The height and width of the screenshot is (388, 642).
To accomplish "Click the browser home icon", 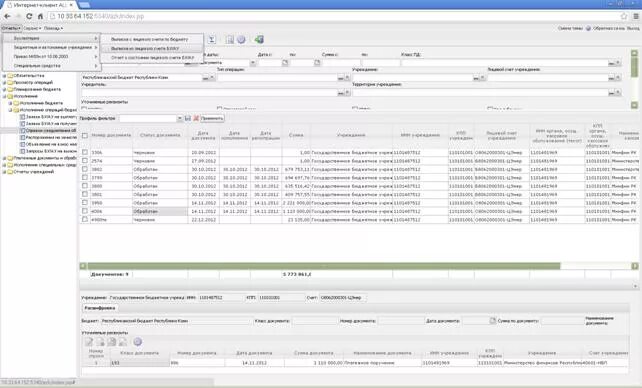I will click(x=40, y=16).
